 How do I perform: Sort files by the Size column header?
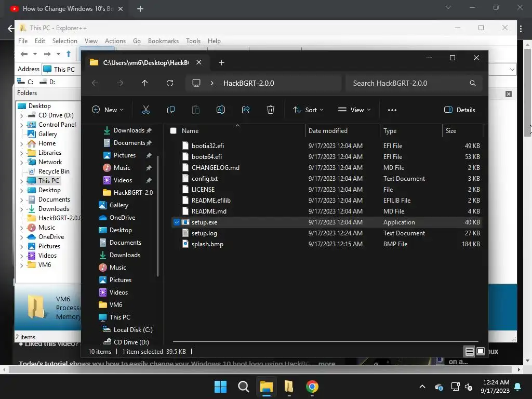[x=463, y=130]
